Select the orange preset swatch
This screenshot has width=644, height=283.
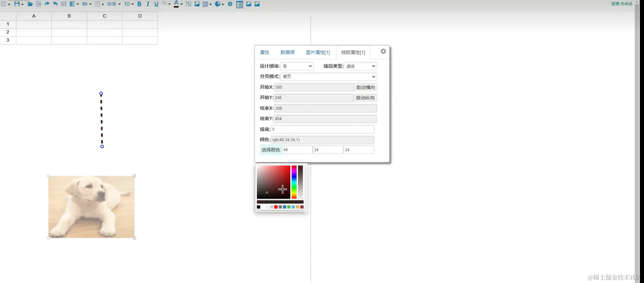click(298, 207)
